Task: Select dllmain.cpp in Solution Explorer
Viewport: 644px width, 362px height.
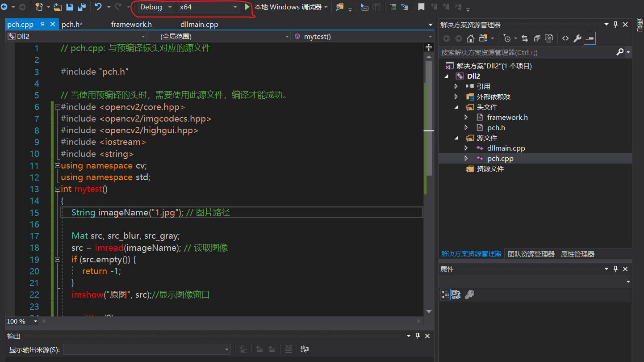Action: (x=506, y=148)
